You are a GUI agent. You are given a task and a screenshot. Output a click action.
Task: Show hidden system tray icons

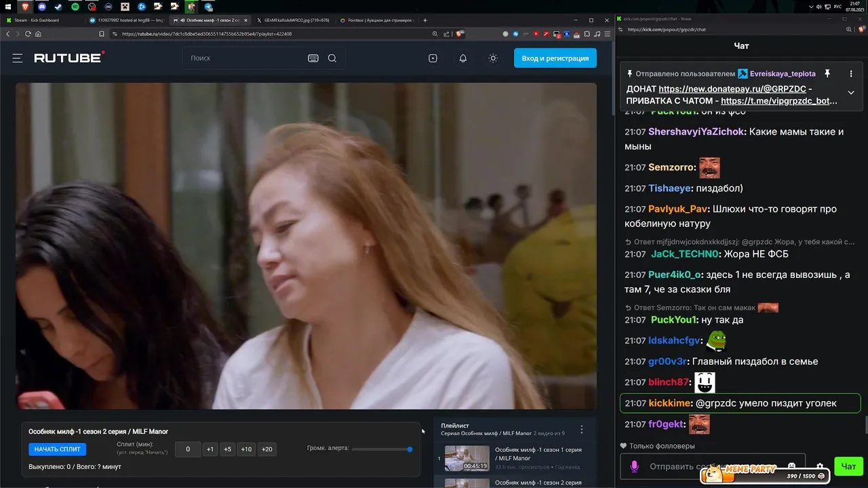pos(812,6)
